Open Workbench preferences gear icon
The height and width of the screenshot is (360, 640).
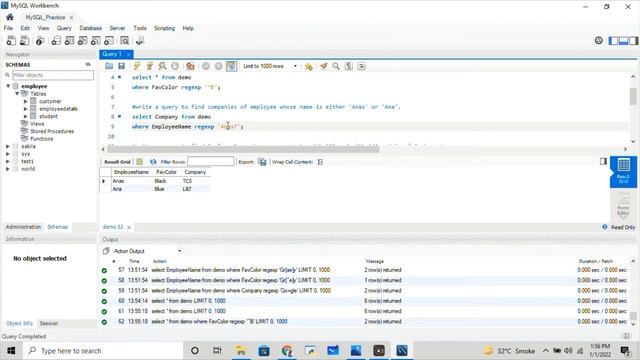(x=599, y=40)
